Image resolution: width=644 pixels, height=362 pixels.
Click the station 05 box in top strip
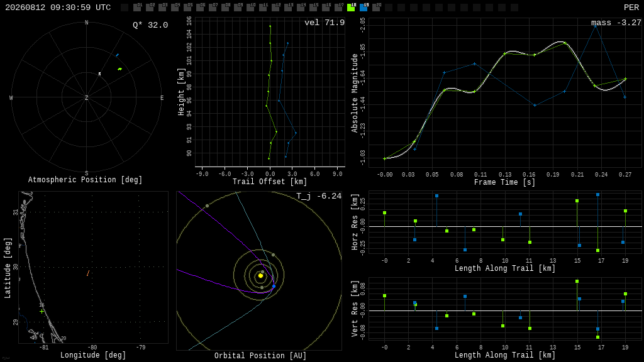[x=187, y=7]
